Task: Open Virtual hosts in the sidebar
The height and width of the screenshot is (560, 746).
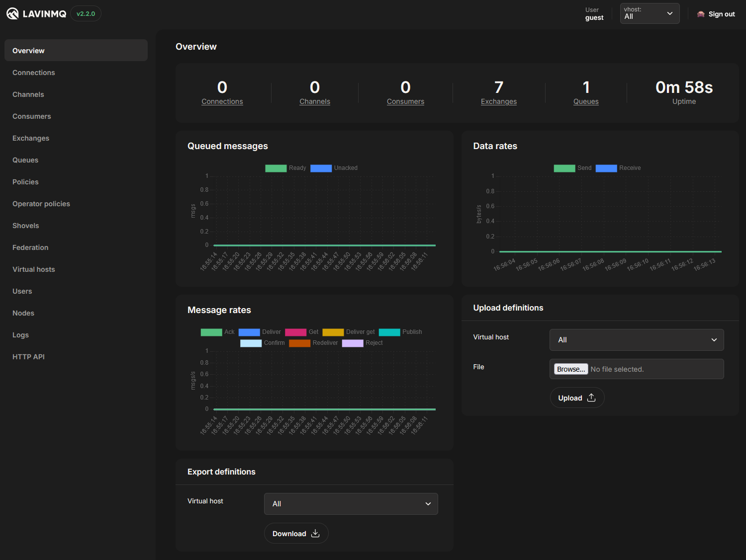Action: (76, 269)
